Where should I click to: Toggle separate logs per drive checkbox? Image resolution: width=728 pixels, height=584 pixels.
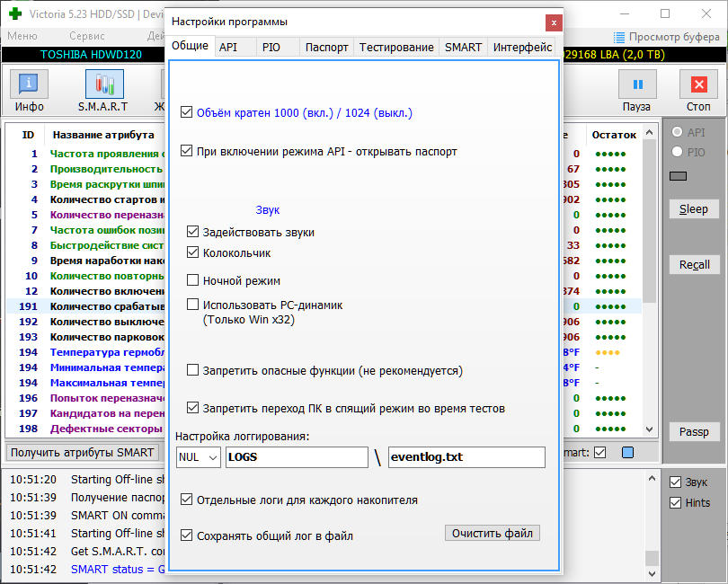pyautogui.click(x=186, y=500)
